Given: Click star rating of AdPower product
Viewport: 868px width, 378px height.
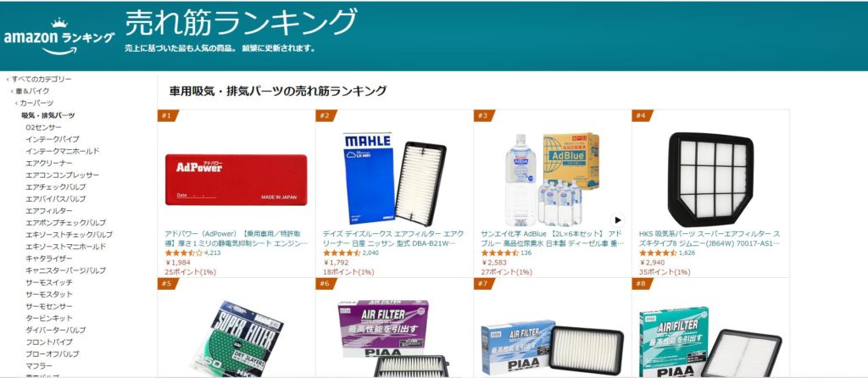Looking at the screenshot, I should 184,253.
